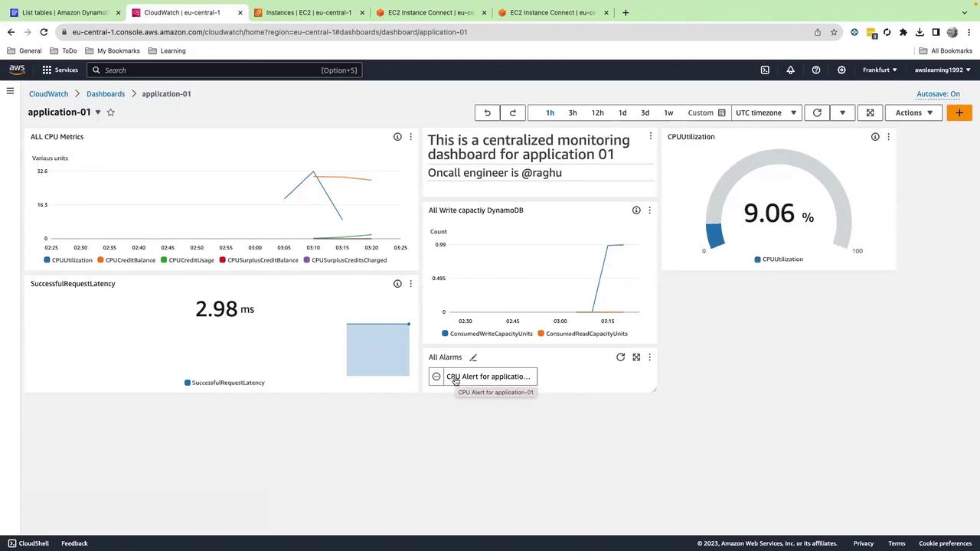This screenshot has width=980, height=551.
Task: Open the My Bookmarks folder
Action: (x=113, y=51)
